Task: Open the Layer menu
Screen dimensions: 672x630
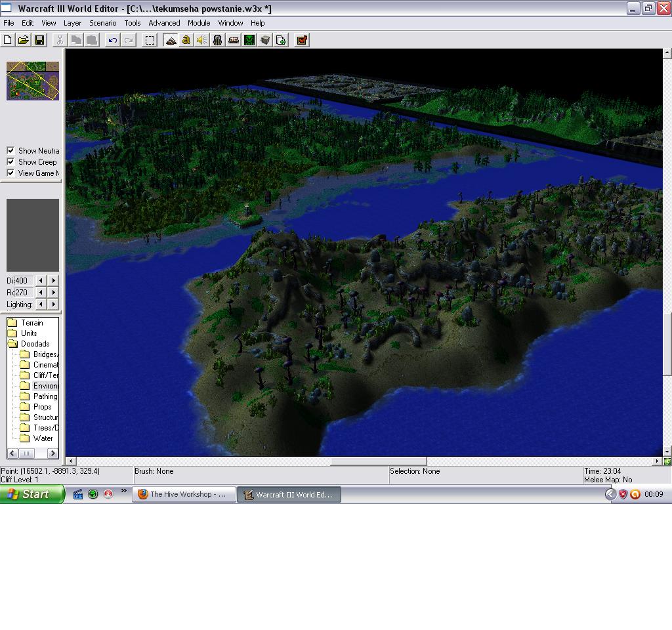Action: point(72,23)
